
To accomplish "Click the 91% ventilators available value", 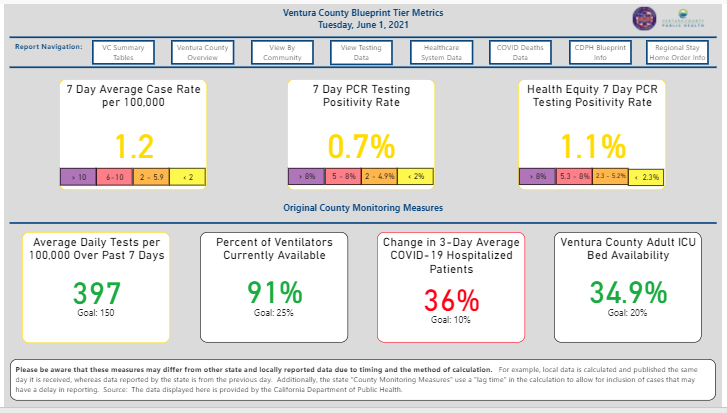I will [274, 293].
